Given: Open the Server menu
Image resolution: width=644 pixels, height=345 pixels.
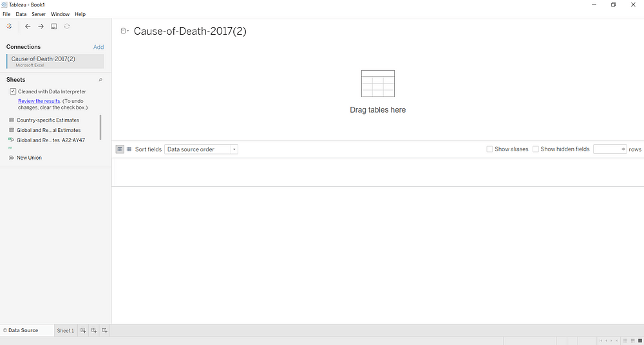Looking at the screenshot, I should [x=39, y=14].
